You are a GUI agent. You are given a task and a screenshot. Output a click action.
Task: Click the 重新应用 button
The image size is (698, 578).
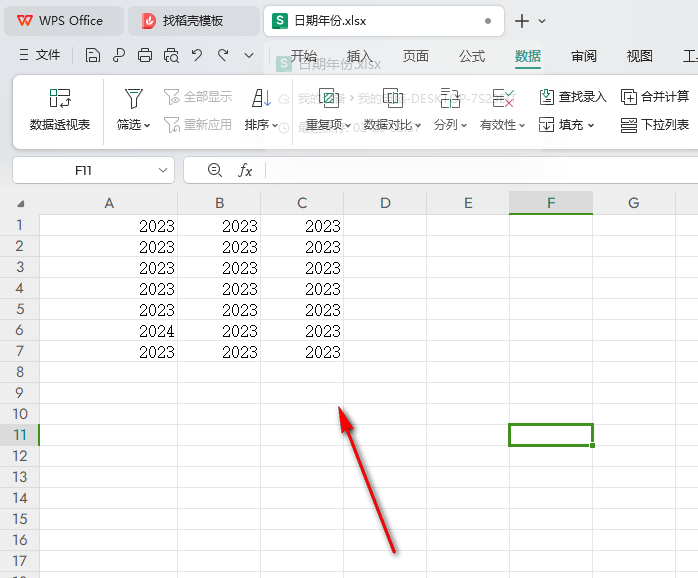(198, 125)
